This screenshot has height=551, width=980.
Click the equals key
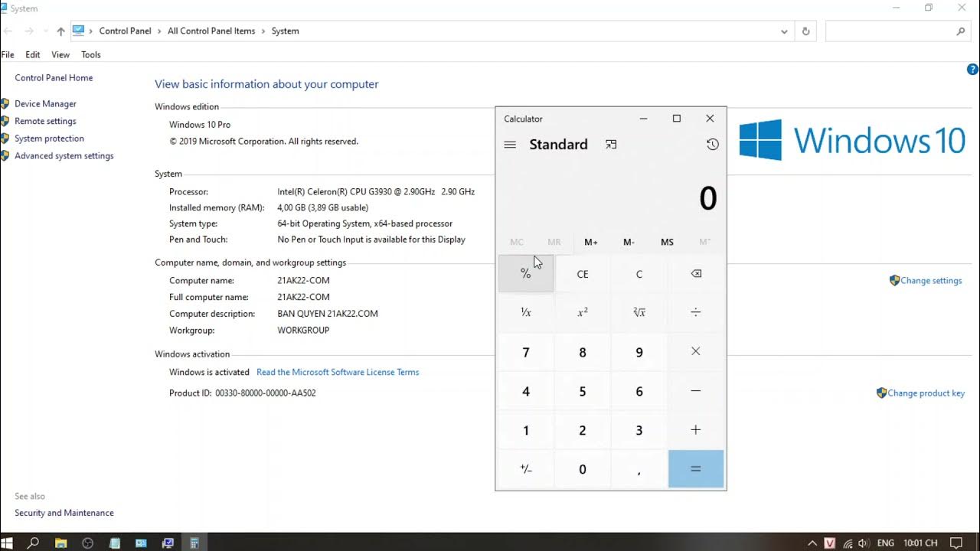696,469
